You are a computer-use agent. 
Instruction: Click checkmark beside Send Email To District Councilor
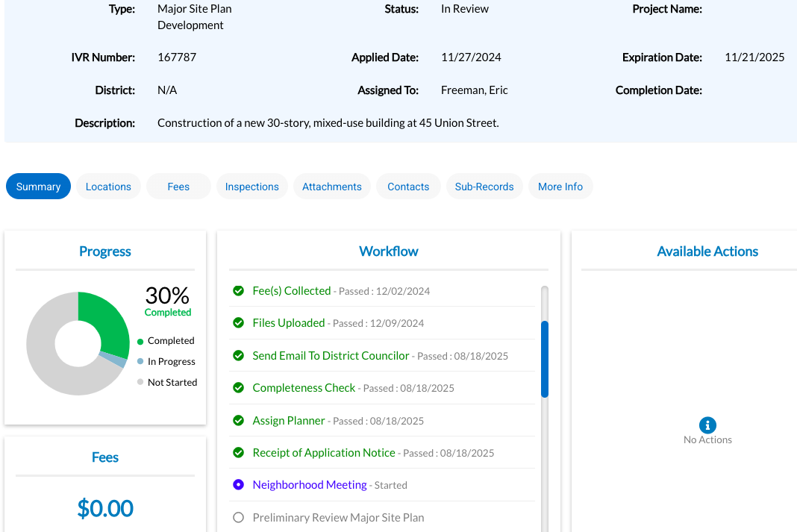tap(238, 356)
